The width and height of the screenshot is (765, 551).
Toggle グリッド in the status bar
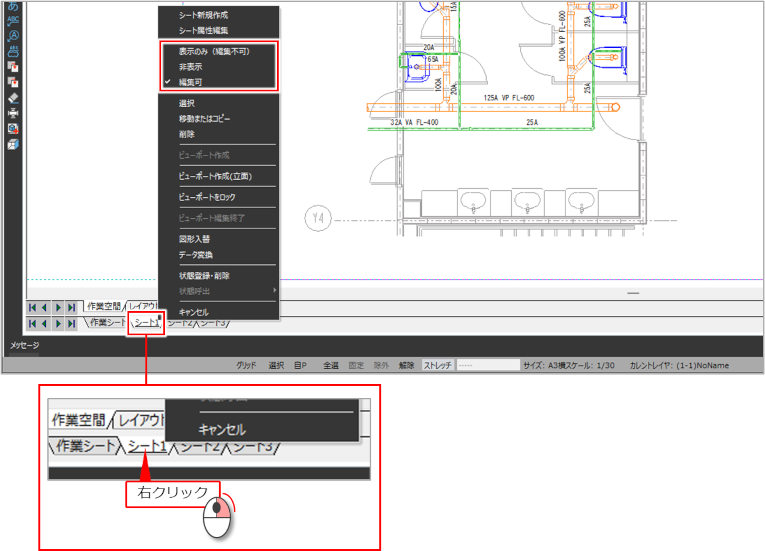click(246, 366)
